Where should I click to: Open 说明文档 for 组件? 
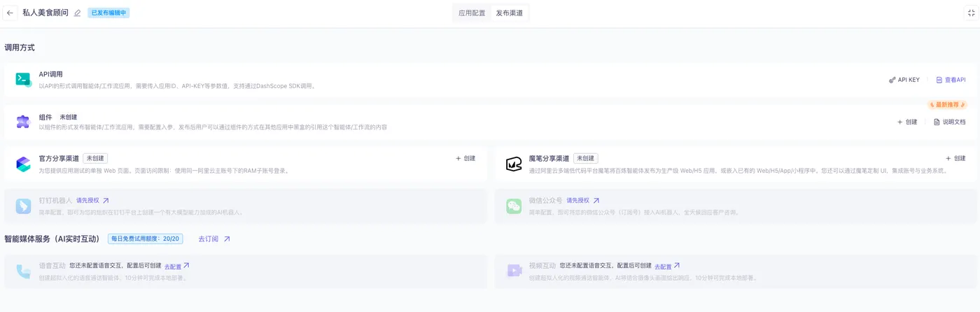pos(950,122)
